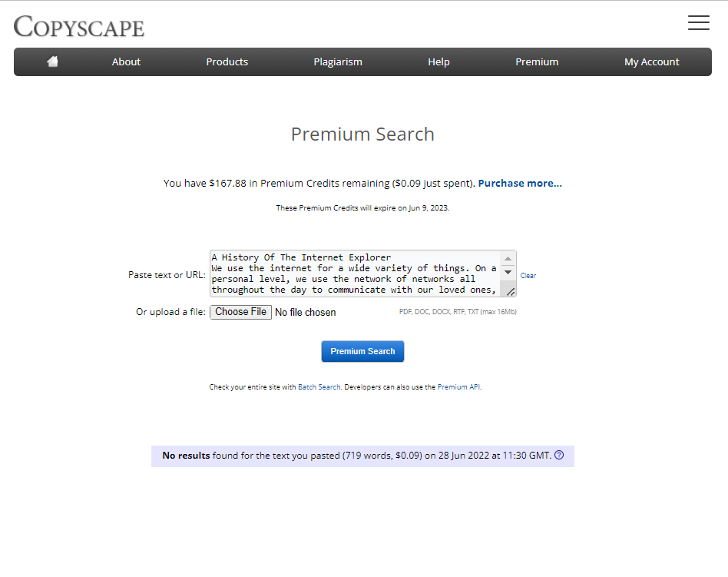This screenshot has height=577, width=728.
Task: Click the 'Or upload a file:' label
Action: pos(170,312)
